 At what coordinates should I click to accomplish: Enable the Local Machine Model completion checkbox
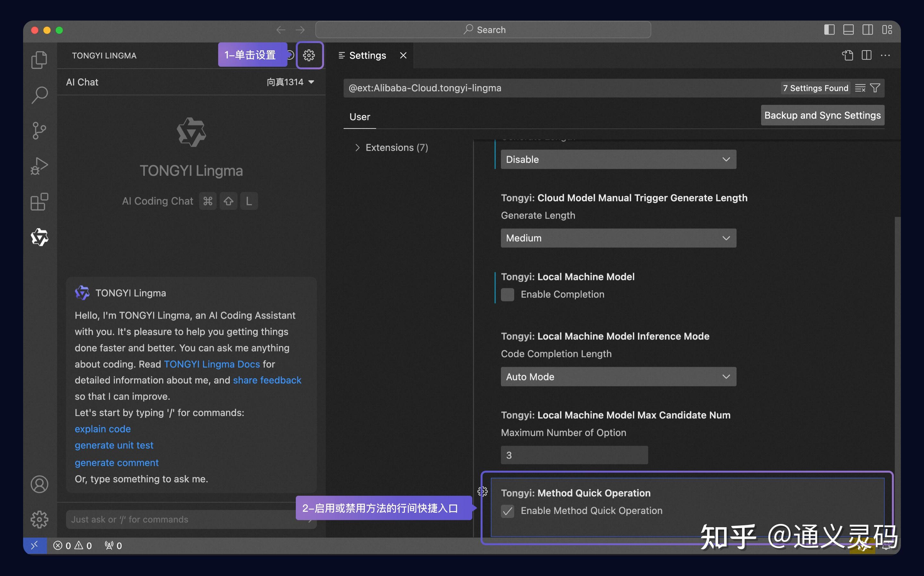click(507, 294)
